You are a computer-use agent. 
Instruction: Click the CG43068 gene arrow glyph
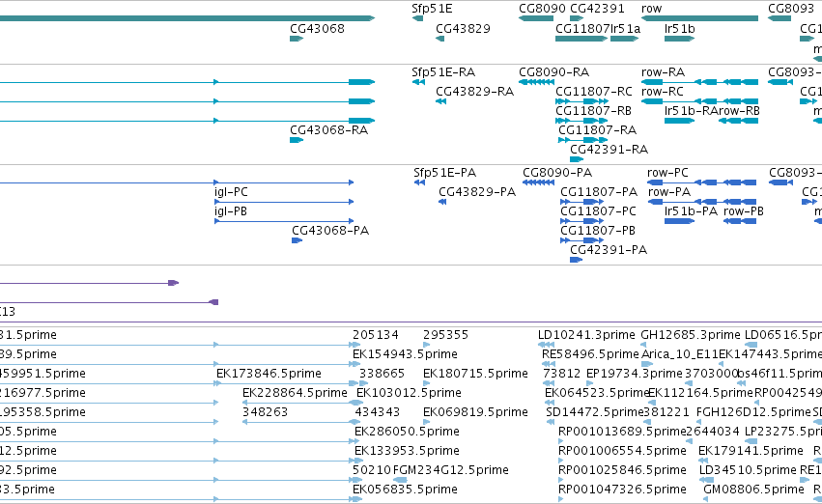(297, 39)
